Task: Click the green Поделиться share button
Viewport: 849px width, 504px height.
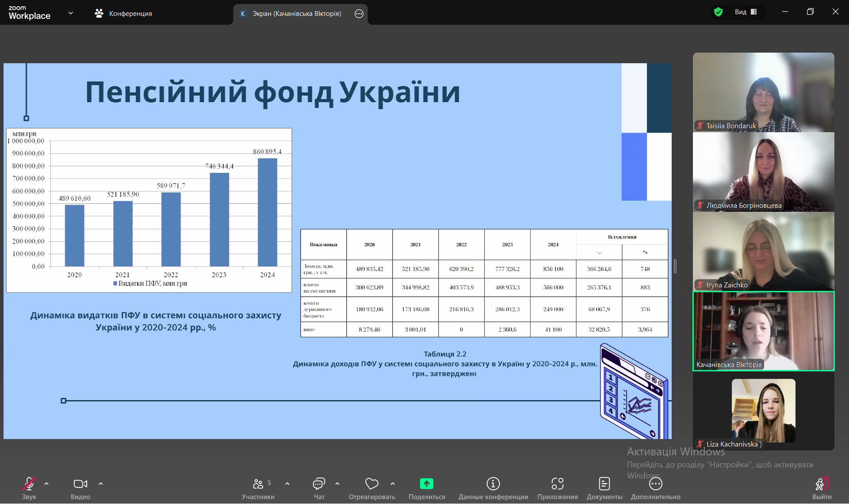Action: 426,484
